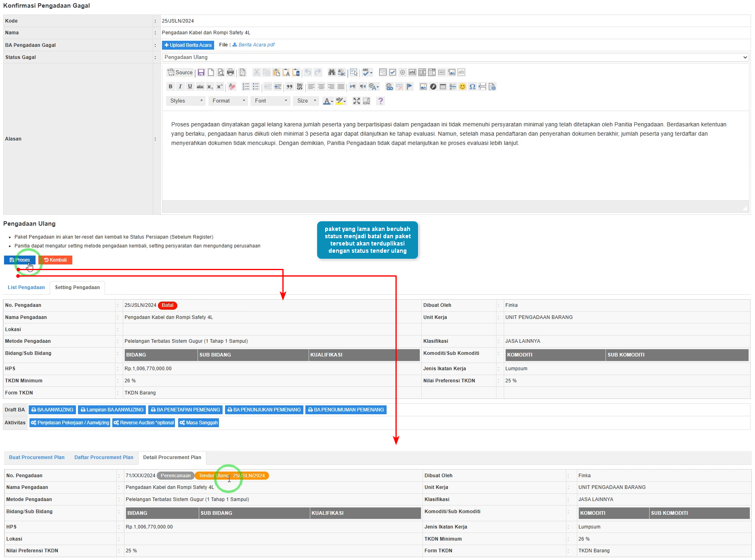755x560 pixels.
Task: Click the Remove Format eraser icon
Action: click(x=232, y=86)
